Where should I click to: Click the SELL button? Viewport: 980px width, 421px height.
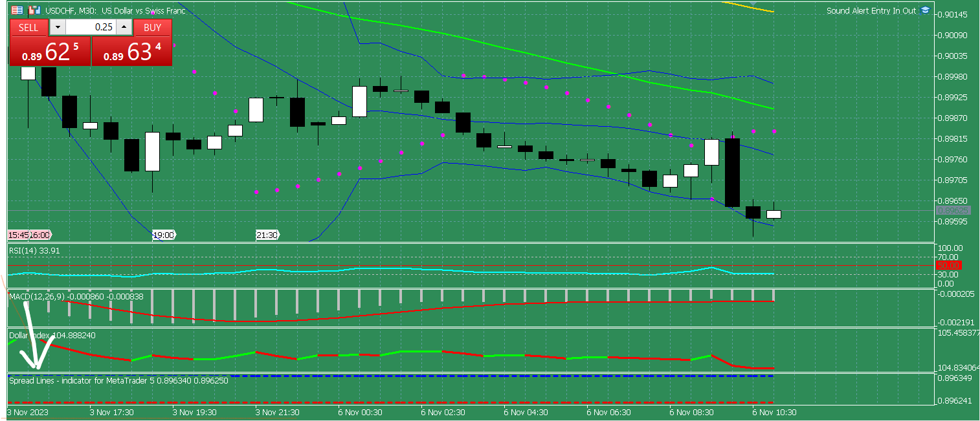(x=28, y=27)
